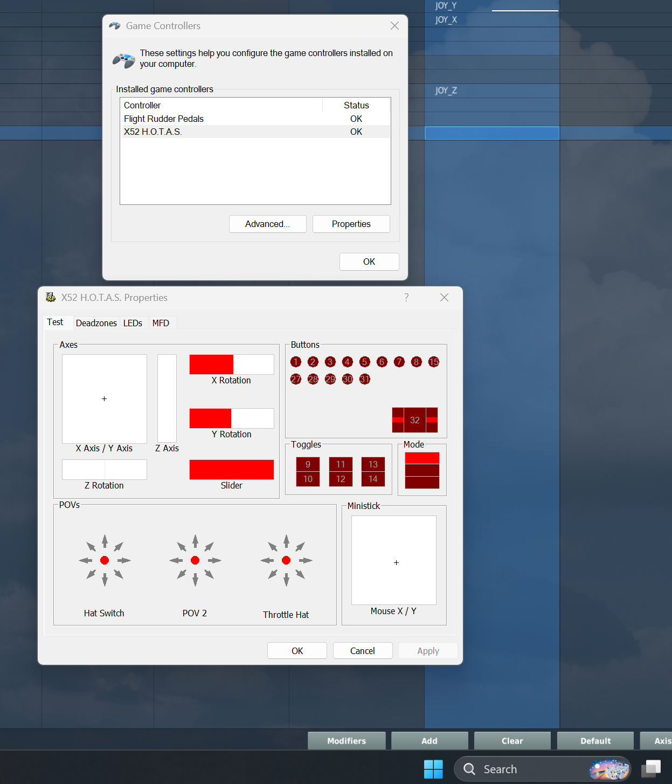The width and height of the screenshot is (672, 784).
Task: Click the Clear button in background window
Action: point(512,741)
